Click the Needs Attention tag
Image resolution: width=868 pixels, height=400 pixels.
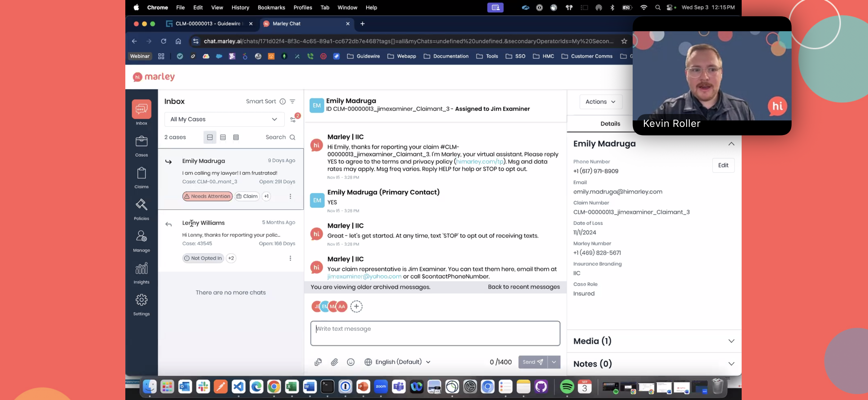[207, 196]
